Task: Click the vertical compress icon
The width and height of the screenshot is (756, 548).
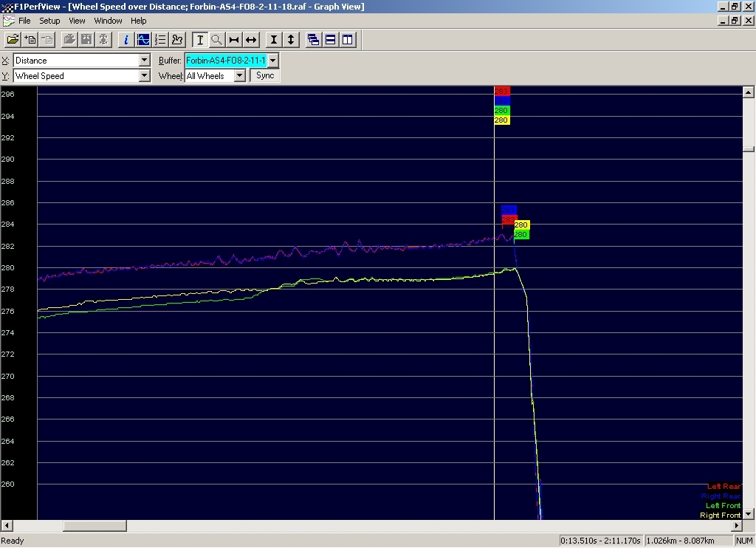Action: pyautogui.click(x=273, y=40)
